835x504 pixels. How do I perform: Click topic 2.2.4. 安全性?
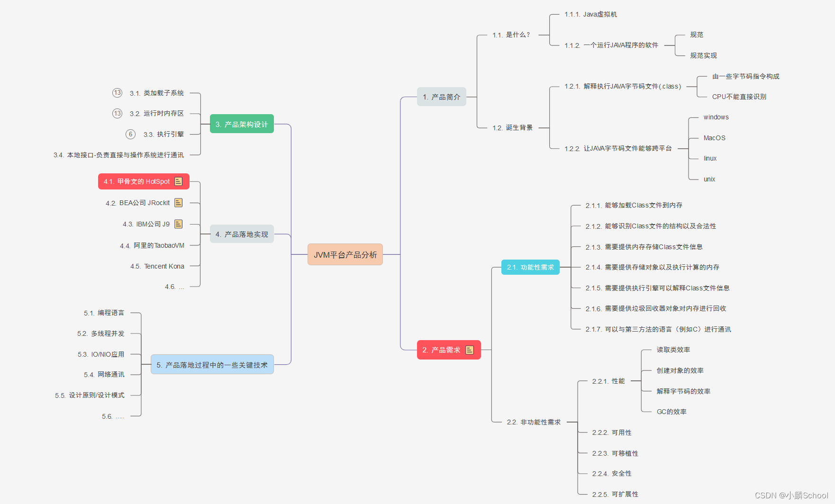coord(611,474)
